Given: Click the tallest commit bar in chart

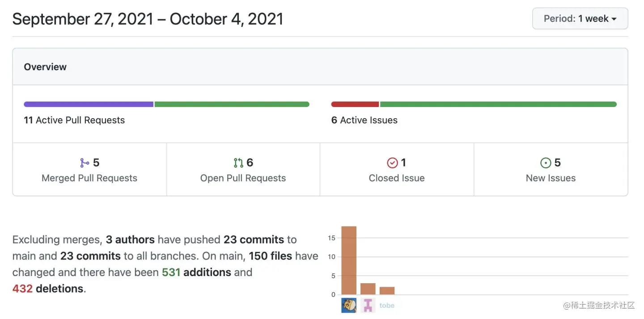Looking at the screenshot, I should [x=349, y=260].
